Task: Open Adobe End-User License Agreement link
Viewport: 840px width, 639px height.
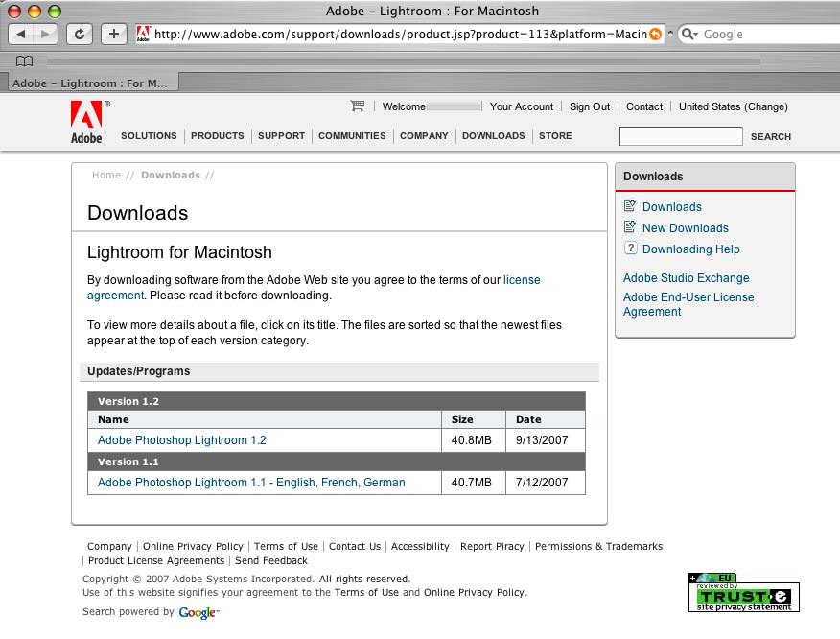Action: point(688,304)
